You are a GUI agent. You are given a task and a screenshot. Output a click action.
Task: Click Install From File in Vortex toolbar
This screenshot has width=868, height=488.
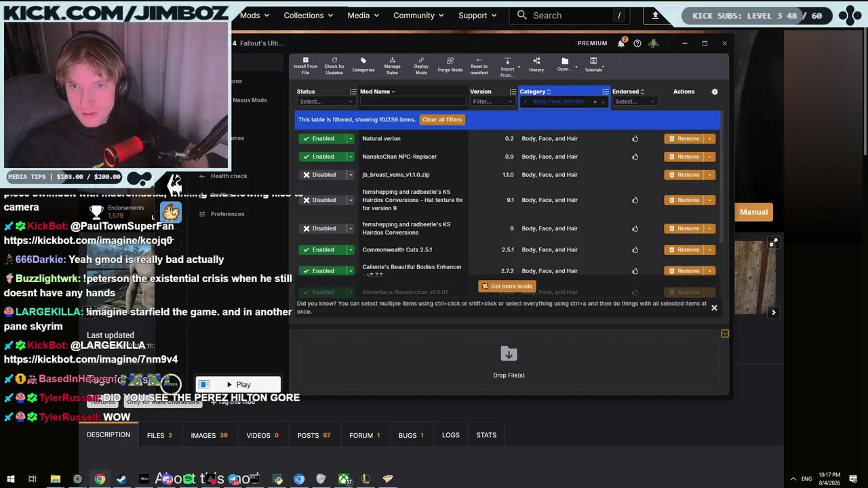305,66
